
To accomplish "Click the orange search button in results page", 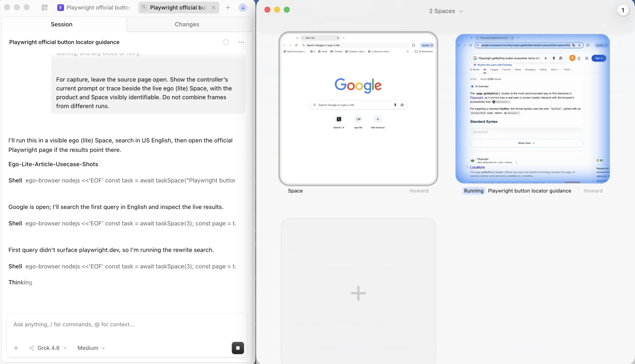I will (572, 58).
